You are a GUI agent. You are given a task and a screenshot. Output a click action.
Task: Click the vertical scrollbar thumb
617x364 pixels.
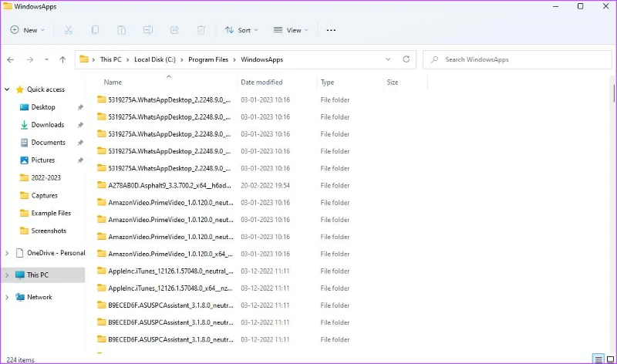(613, 93)
